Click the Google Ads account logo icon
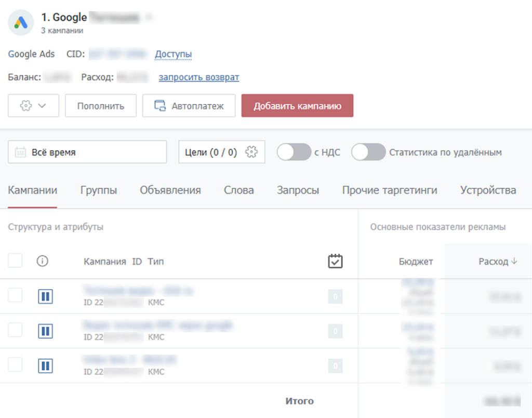This screenshot has width=532, height=418. click(x=21, y=23)
